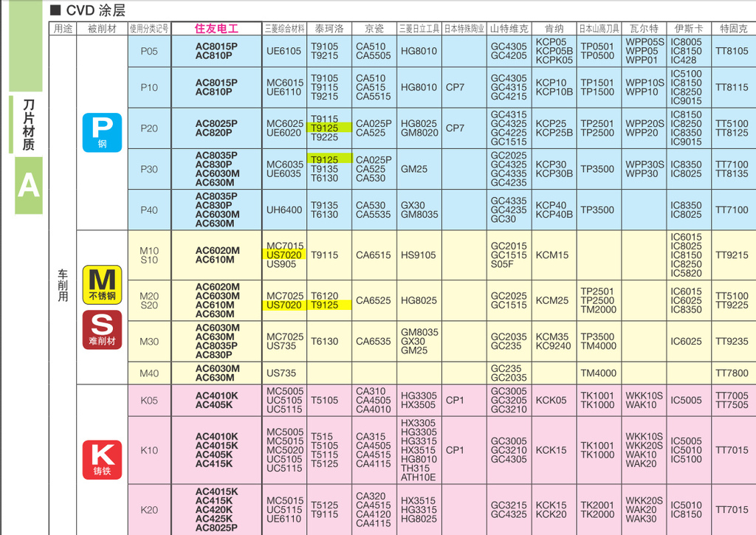Click the green A section marker
Screen dimensions: 756x535
click(x=29, y=185)
